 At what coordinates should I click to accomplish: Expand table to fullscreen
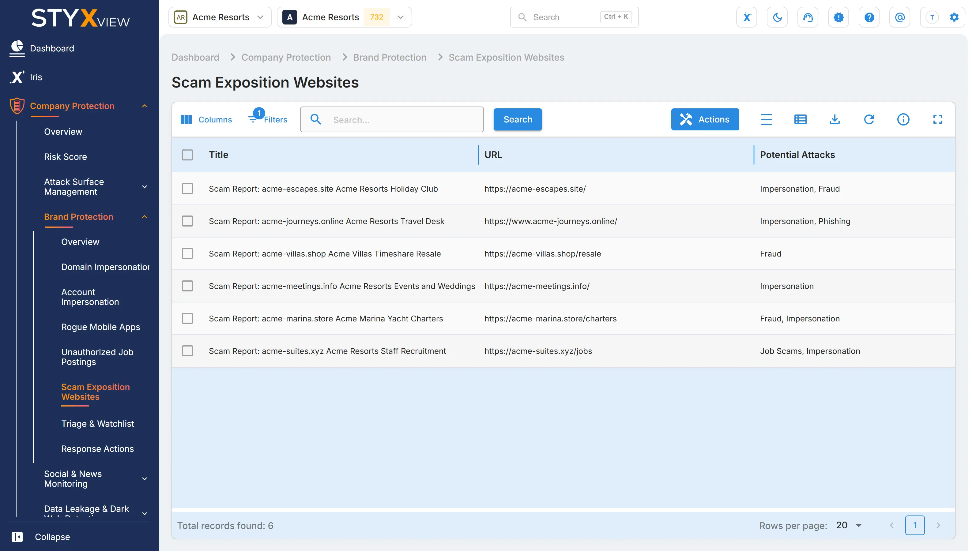coord(937,119)
